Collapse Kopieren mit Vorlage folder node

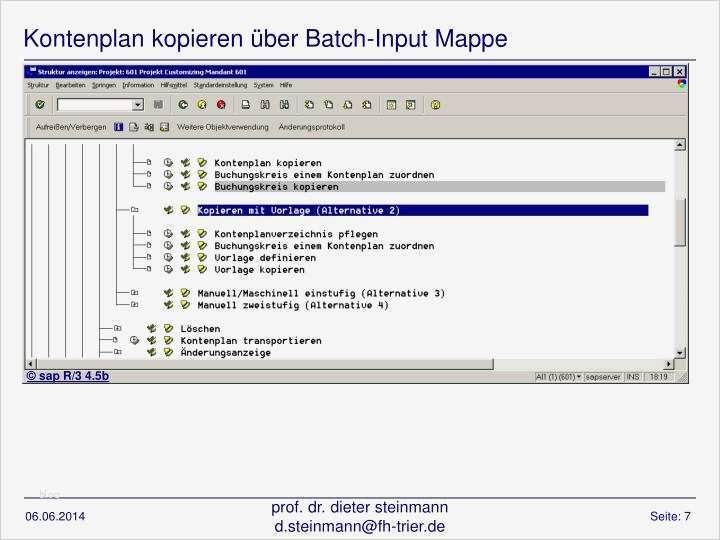tap(134, 210)
